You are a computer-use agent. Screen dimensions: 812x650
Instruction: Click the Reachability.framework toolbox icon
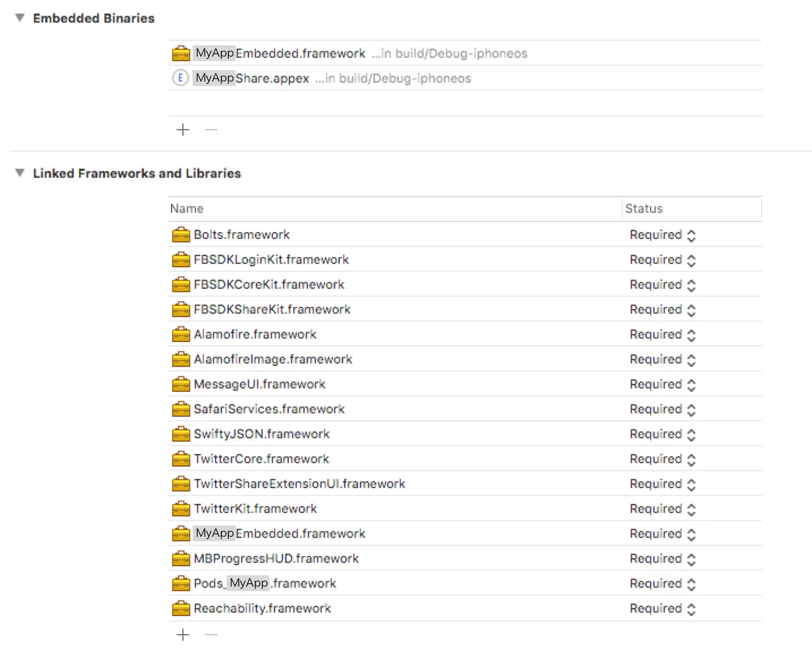pos(181,609)
